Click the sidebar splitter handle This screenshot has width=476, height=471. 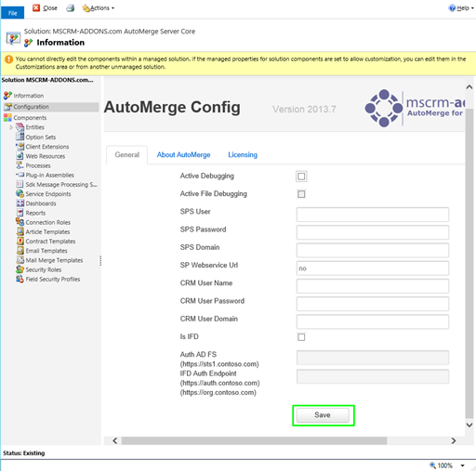pyautogui.click(x=100, y=261)
